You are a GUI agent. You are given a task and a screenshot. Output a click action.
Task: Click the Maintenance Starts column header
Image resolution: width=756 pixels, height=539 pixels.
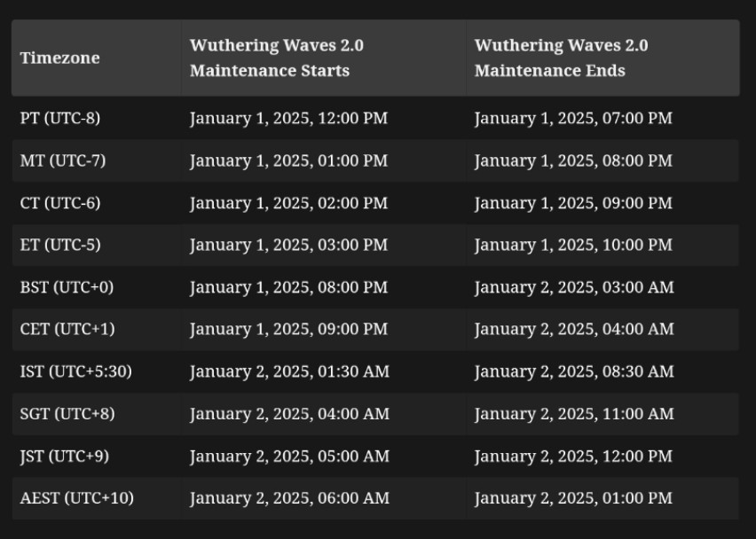pos(277,59)
